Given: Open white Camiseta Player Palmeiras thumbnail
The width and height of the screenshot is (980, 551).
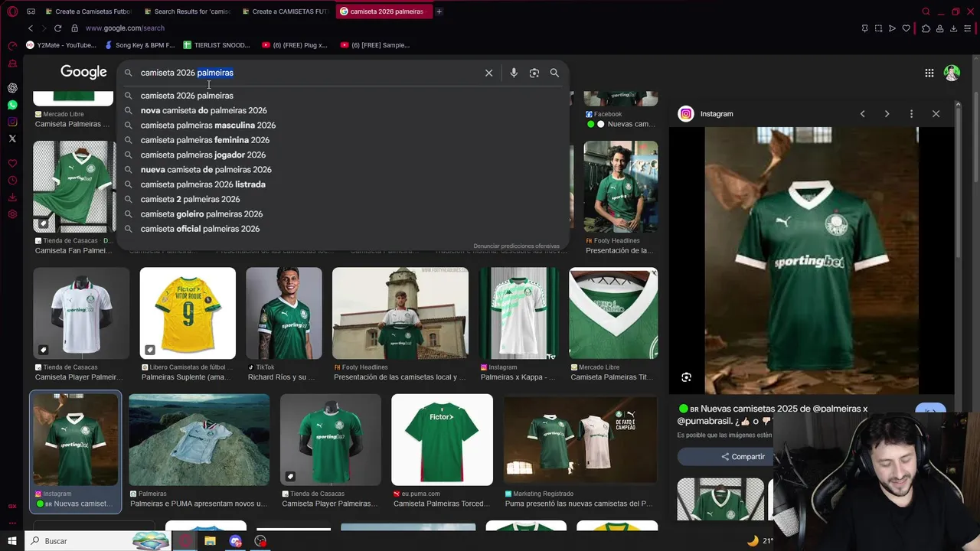Looking at the screenshot, I should pos(81,313).
